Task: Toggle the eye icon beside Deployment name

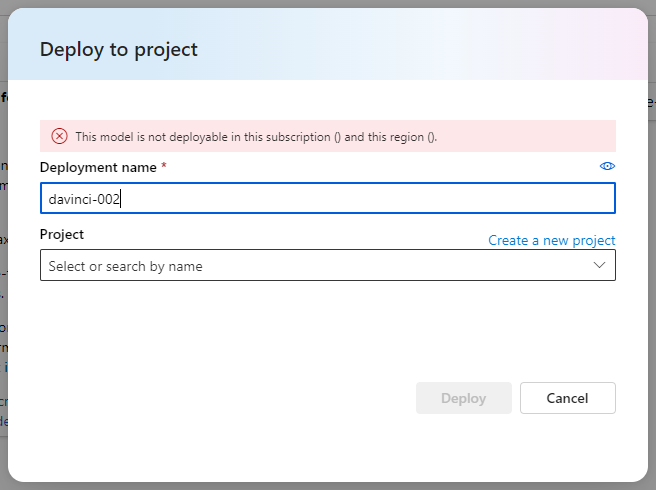Action: pyautogui.click(x=607, y=166)
